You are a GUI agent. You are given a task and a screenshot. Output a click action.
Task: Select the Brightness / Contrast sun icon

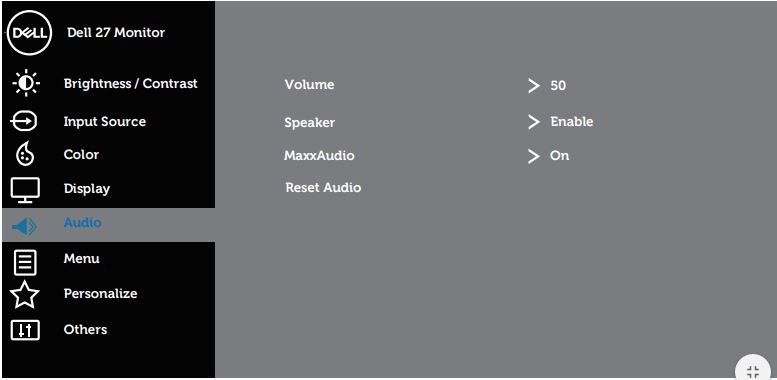(25, 83)
